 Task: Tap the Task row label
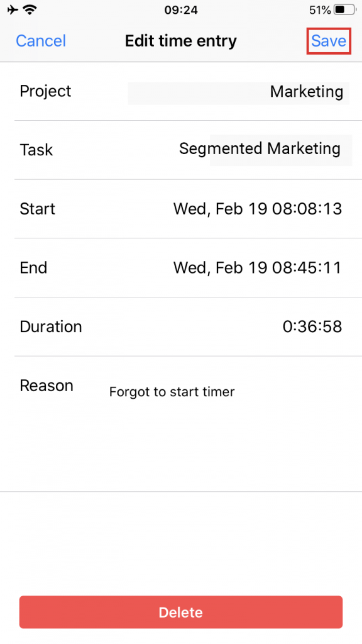coord(36,150)
